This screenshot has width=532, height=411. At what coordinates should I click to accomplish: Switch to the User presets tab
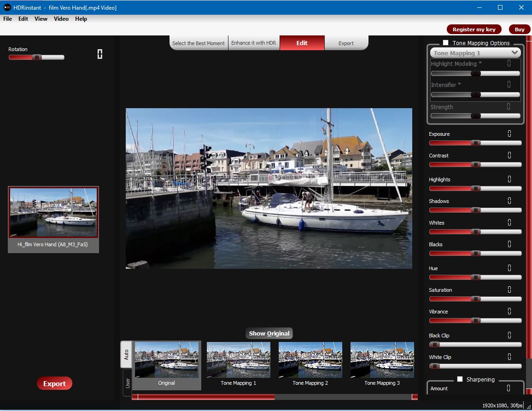(x=127, y=382)
